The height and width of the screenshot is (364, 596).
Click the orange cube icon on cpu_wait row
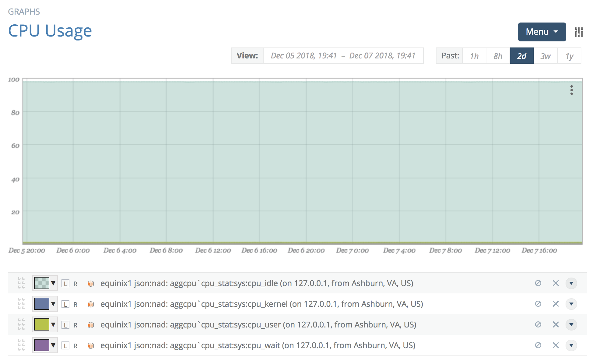coord(90,345)
